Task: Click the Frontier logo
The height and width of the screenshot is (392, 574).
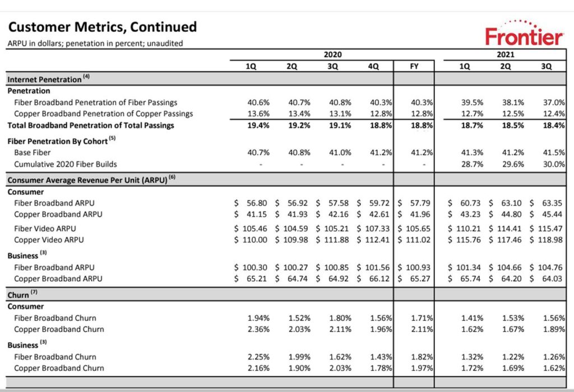Action: [524, 35]
